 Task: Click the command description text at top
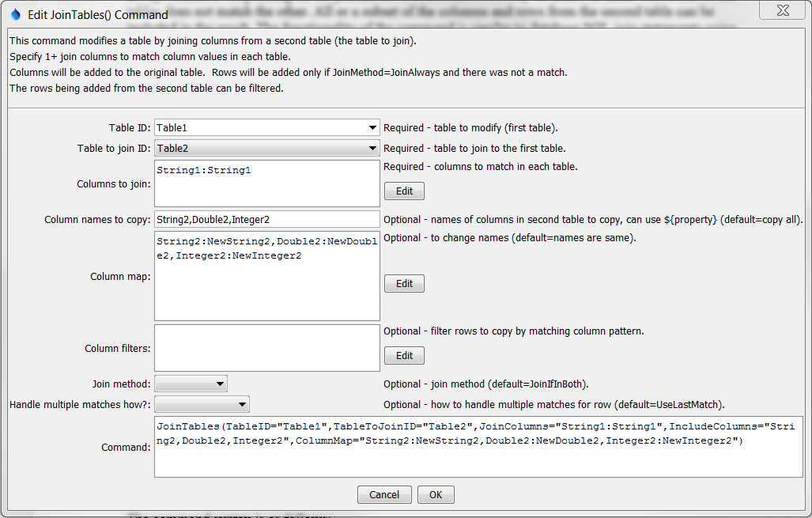[x=213, y=41]
